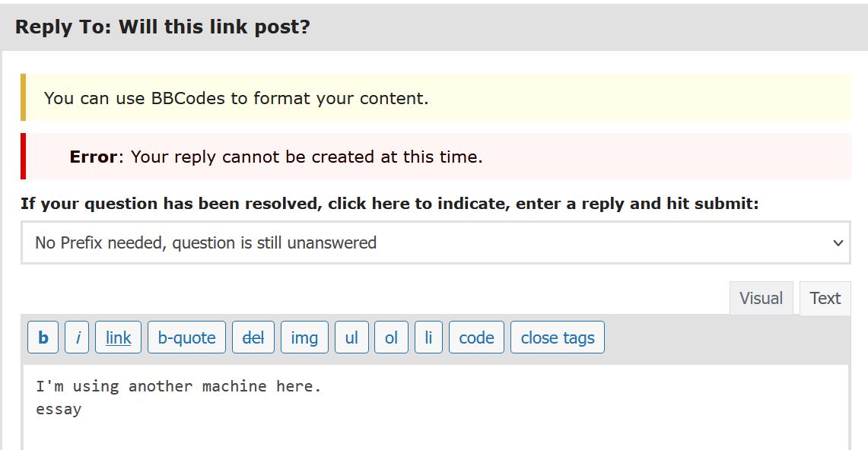The image size is (868, 450).
Task: Add unordered list with ul button
Action: point(351,337)
